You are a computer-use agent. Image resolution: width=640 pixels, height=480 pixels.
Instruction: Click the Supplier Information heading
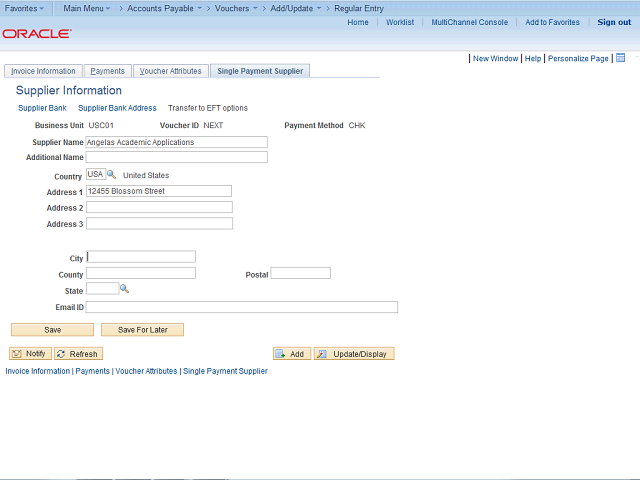(69, 90)
